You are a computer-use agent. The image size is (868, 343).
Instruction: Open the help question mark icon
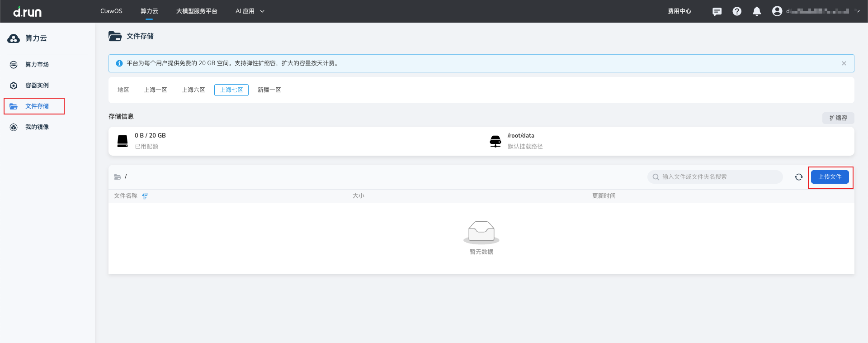[737, 11]
